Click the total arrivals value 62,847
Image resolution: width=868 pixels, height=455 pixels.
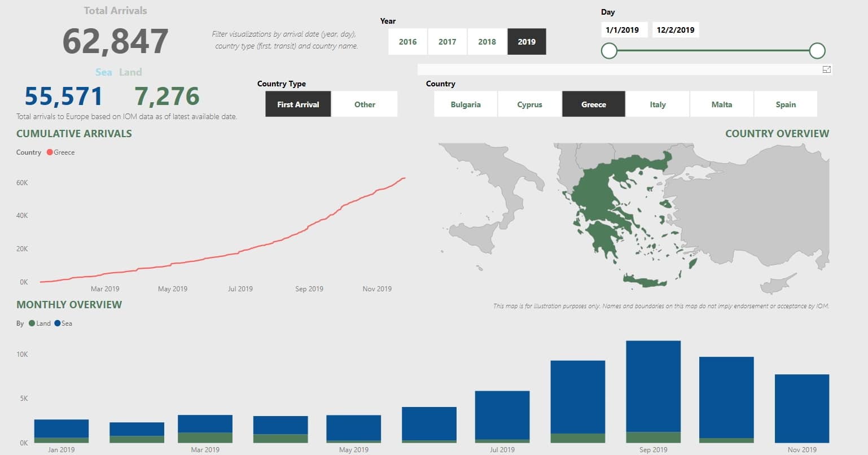(115, 41)
